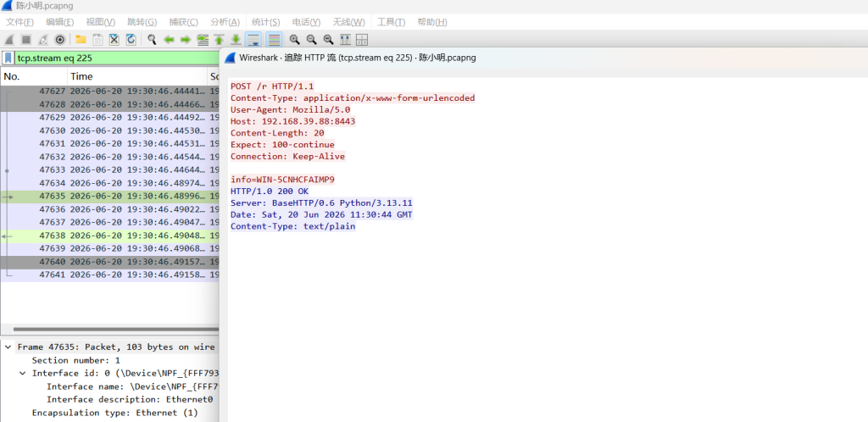Open the 捕获(C) menu
The width and height of the screenshot is (868, 422).
(x=183, y=22)
